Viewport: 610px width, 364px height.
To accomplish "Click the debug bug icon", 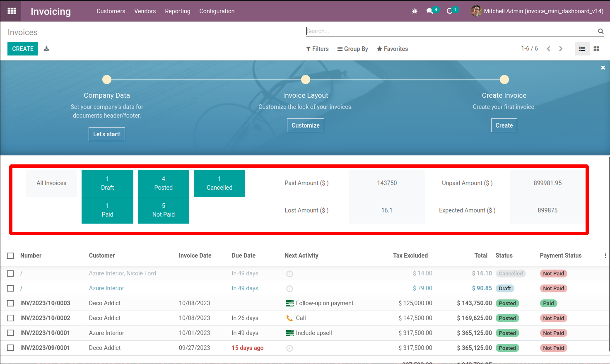I will 415,11.
